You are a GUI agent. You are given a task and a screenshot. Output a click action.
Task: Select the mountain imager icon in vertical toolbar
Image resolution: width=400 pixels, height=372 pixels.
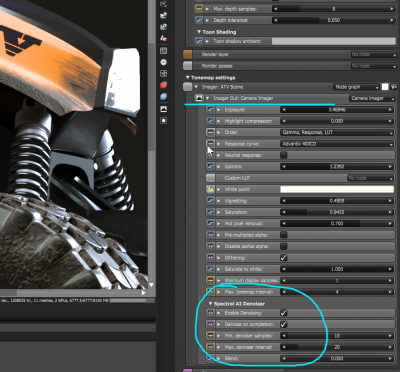163,109
